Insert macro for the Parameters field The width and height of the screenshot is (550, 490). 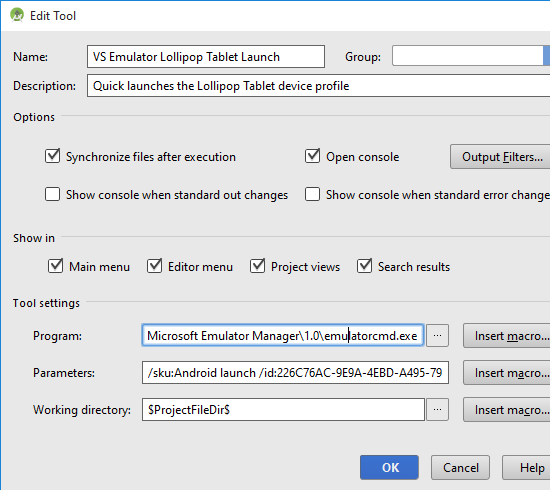tap(507, 373)
